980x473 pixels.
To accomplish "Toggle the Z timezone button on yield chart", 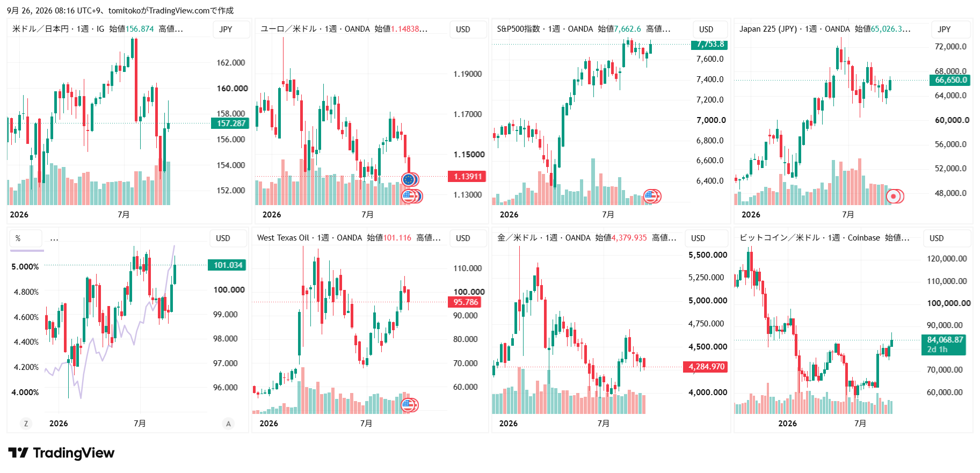I will (x=26, y=424).
